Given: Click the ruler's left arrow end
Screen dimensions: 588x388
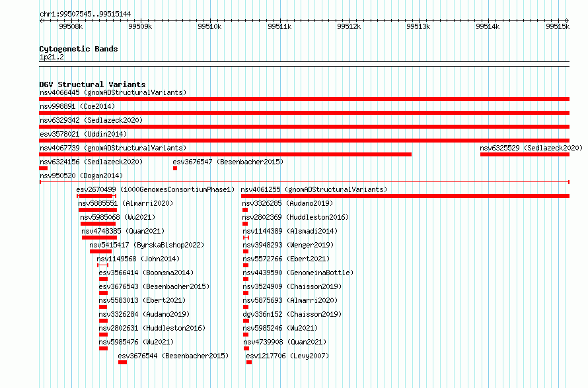Looking at the screenshot, I should (41, 21).
